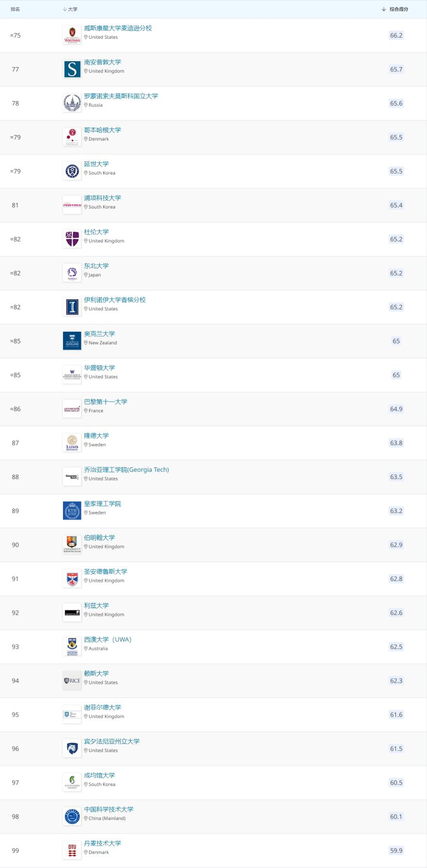Open 罗蒙诺索夫莫斯科国立大学 link

[121, 96]
